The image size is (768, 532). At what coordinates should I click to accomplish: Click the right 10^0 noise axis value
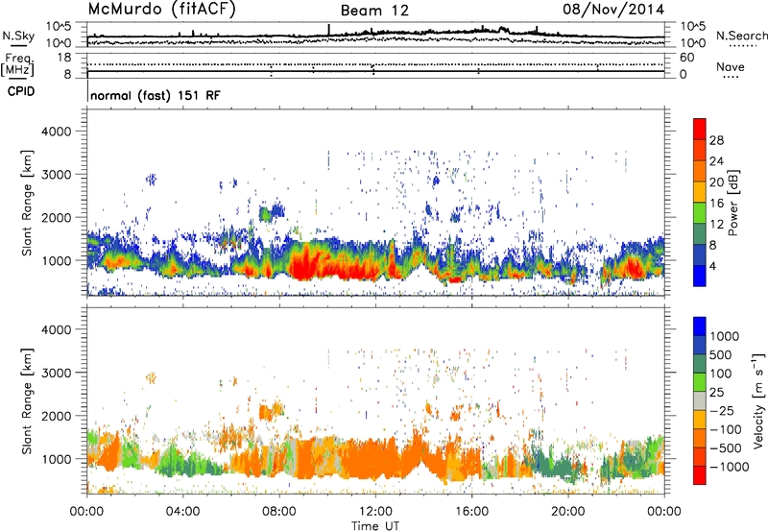692,43
